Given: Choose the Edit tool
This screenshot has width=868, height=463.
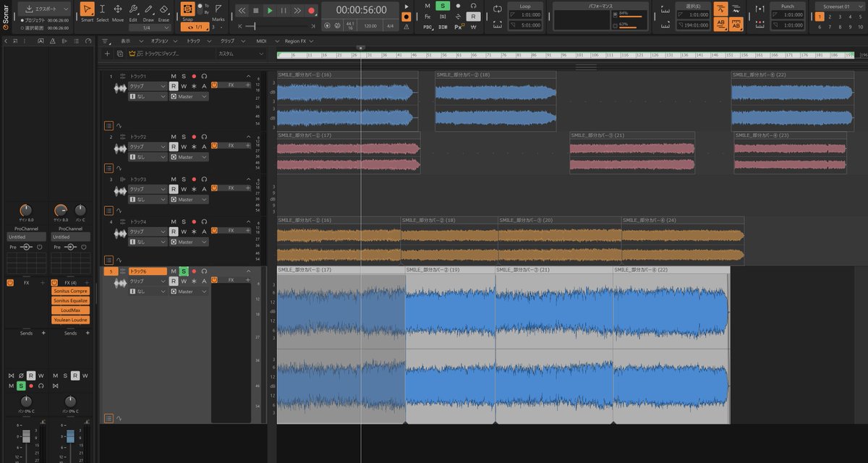Looking at the screenshot, I should pos(133,12).
